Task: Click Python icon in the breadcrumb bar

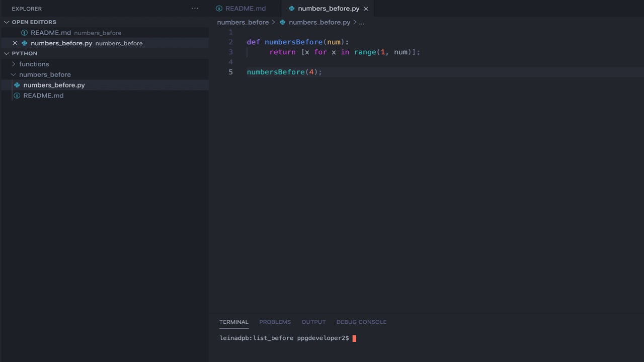Action: pos(282,22)
